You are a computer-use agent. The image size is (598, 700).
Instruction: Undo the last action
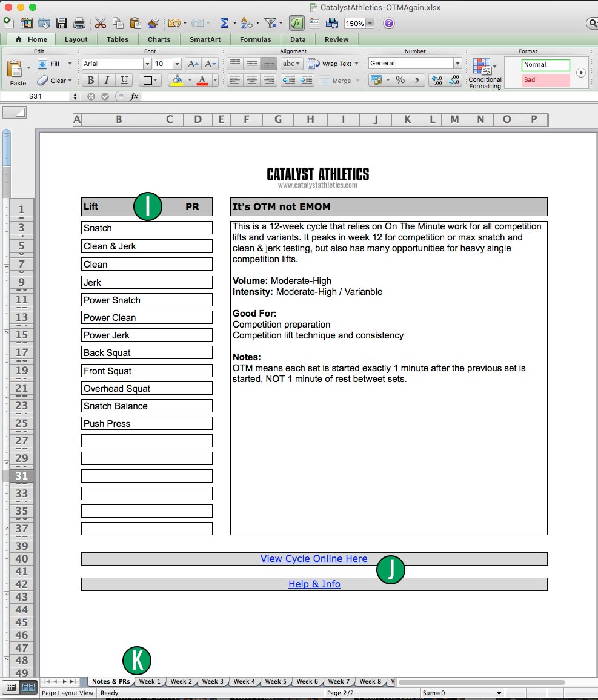click(174, 23)
